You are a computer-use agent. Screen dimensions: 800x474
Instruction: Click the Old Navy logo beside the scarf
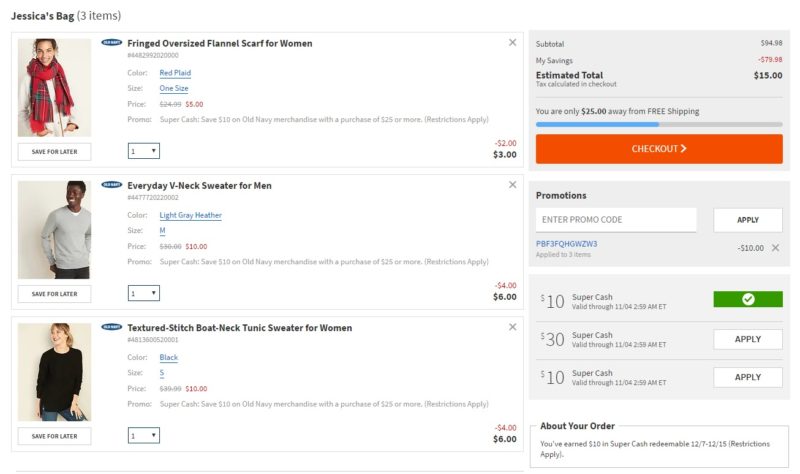coord(111,42)
